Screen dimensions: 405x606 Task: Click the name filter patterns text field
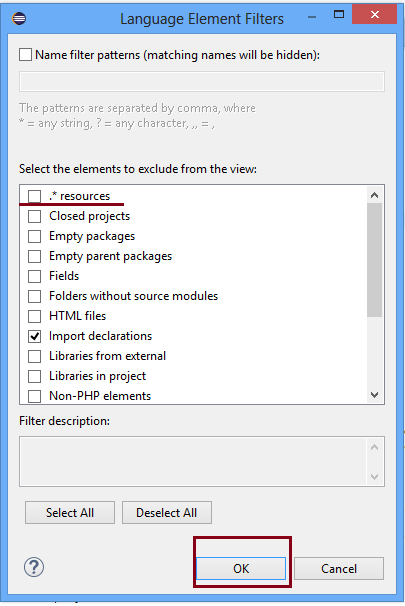pyautogui.click(x=202, y=81)
